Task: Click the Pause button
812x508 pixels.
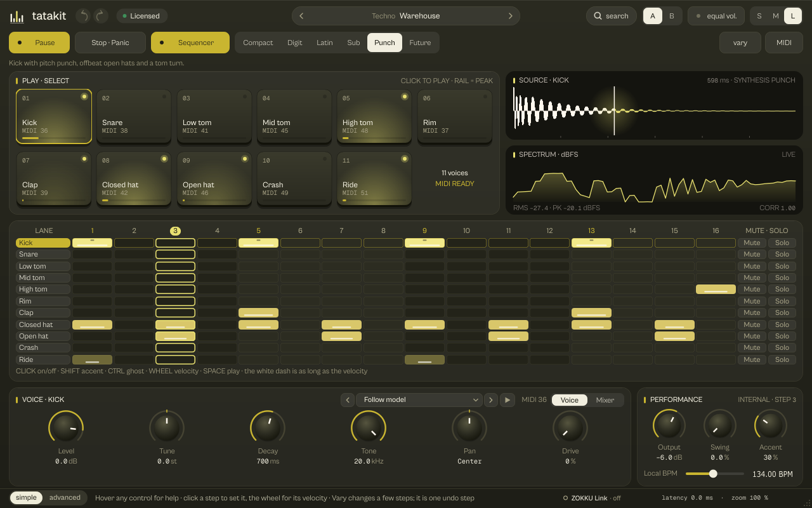Action: coord(39,43)
